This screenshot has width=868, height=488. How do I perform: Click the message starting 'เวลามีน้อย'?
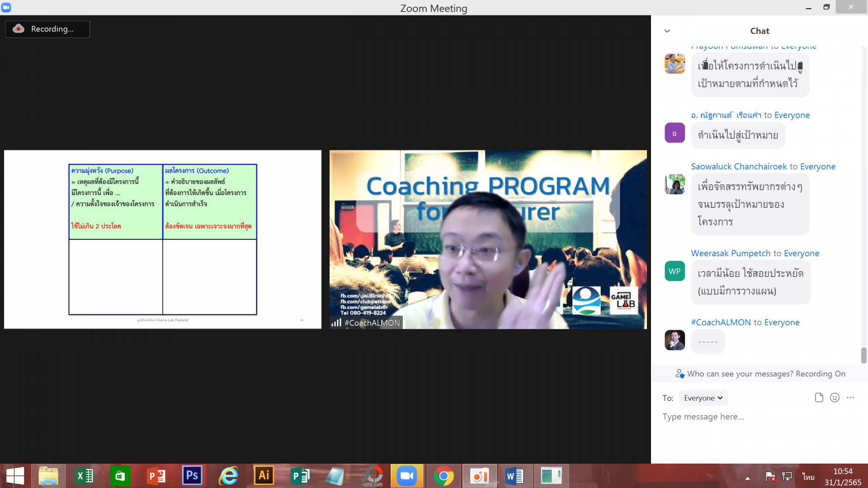pos(750,282)
